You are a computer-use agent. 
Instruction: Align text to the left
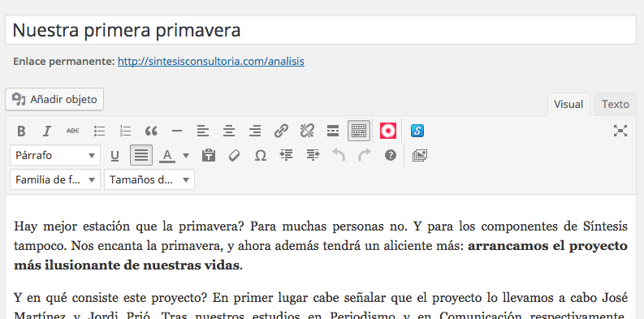pos(202,131)
